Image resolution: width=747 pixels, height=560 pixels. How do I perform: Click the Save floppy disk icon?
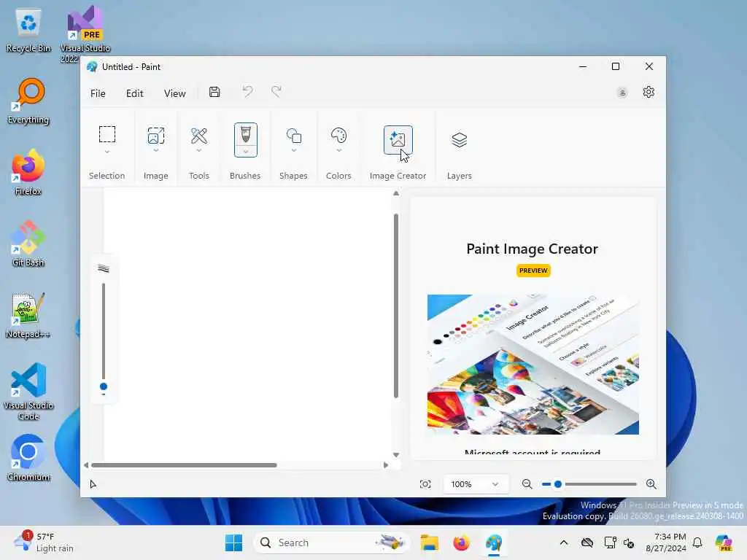pyautogui.click(x=214, y=92)
